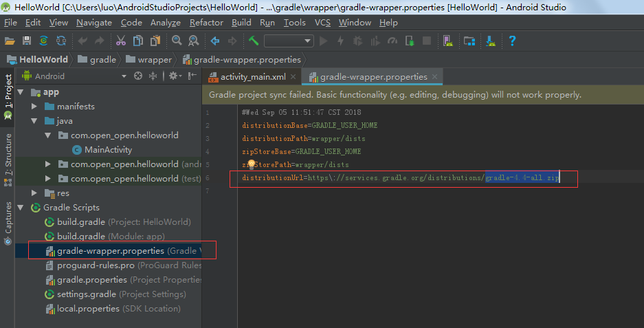Click Scroll from Source target icon
The width and height of the screenshot is (644, 328).
click(138, 76)
